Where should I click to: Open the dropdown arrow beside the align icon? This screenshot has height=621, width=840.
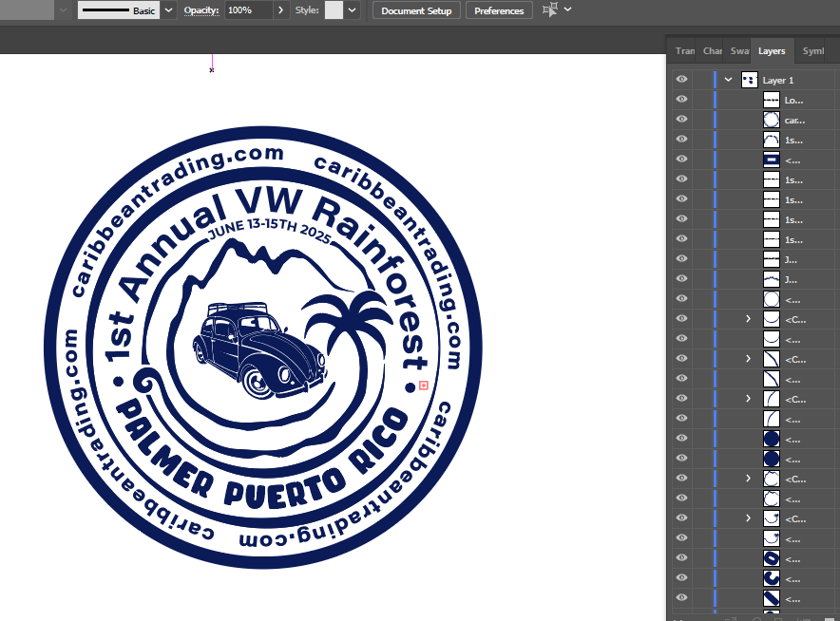[x=568, y=9]
